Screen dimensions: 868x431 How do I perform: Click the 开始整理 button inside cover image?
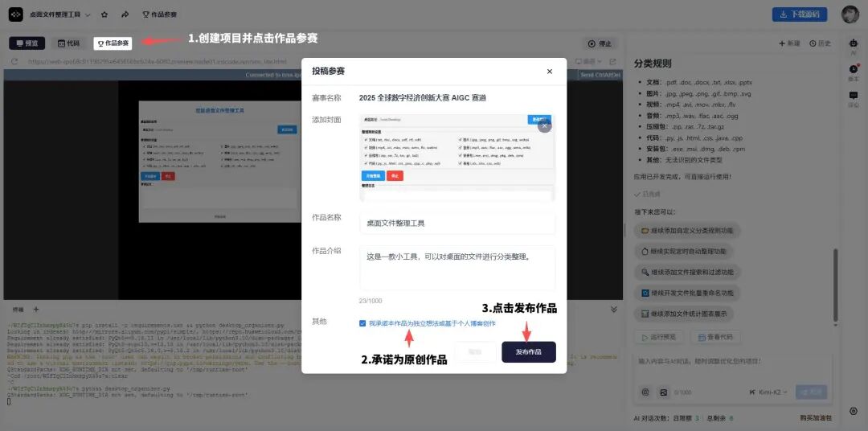[373, 175]
